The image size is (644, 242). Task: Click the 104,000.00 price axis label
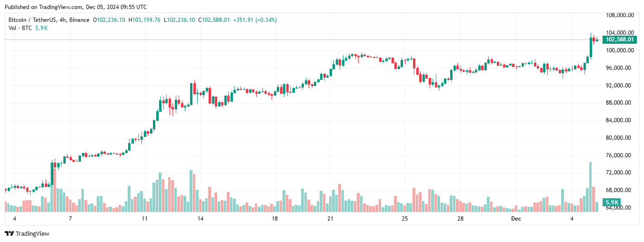click(619, 33)
